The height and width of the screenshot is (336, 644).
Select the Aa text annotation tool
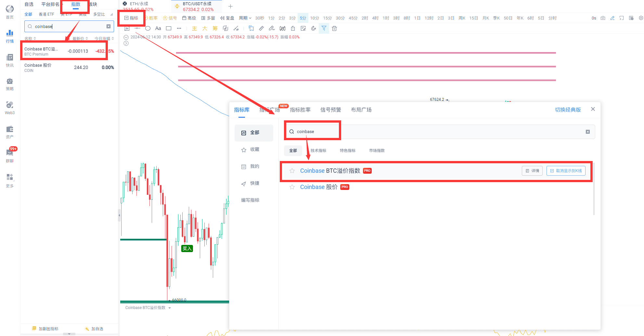pos(158,28)
